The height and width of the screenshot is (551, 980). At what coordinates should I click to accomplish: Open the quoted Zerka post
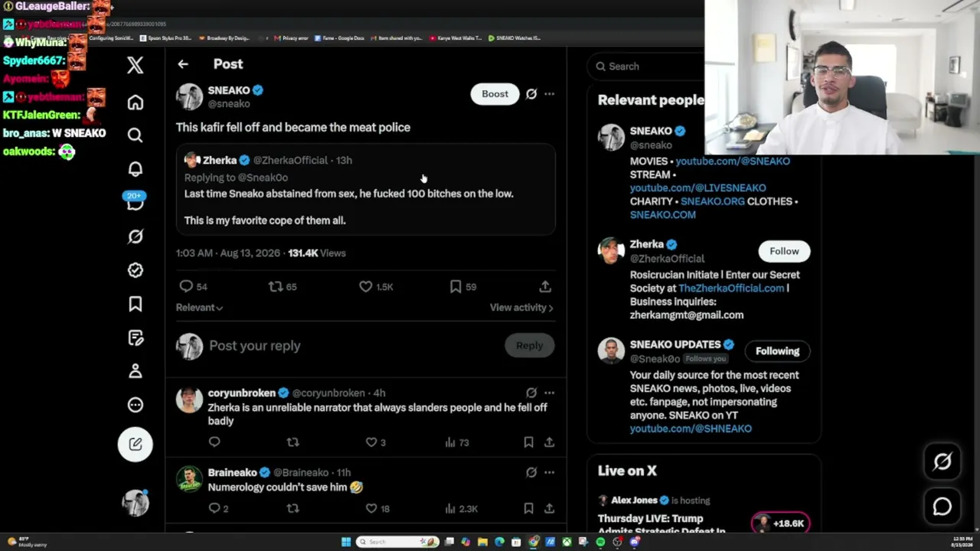(x=366, y=190)
